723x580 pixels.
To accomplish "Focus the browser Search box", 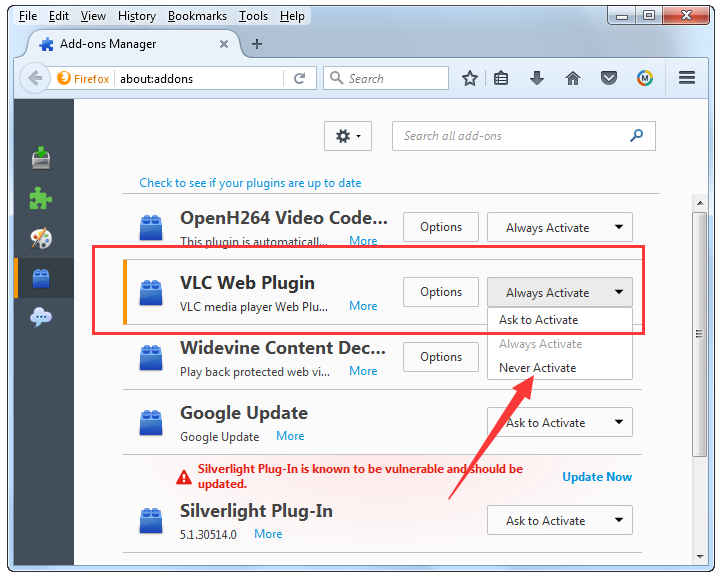I will coord(386,78).
